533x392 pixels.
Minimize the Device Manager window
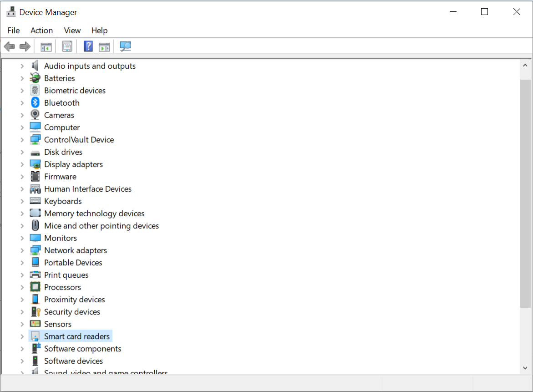tap(453, 12)
